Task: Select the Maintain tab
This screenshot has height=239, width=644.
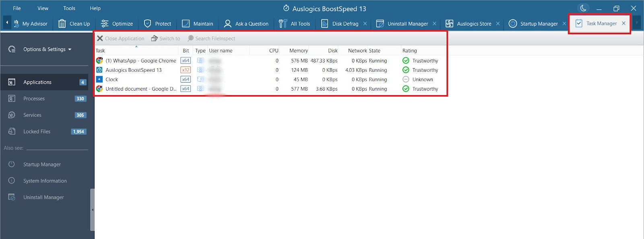Action: pos(197,24)
